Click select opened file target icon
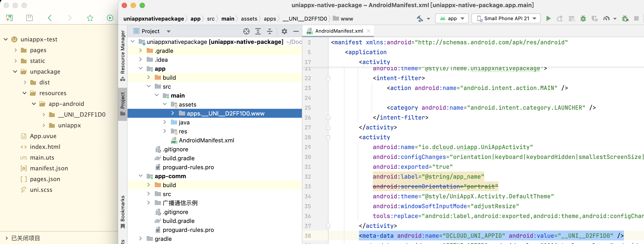The image size is (644, 244). pyautogui.click(x=246, y=31)
